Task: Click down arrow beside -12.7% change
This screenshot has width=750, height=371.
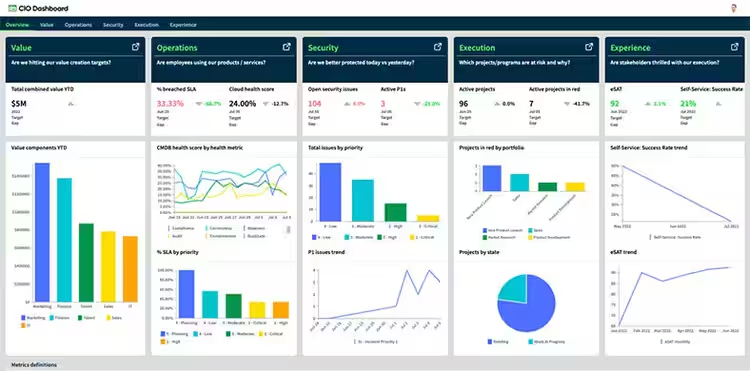Action: [266, 103]
